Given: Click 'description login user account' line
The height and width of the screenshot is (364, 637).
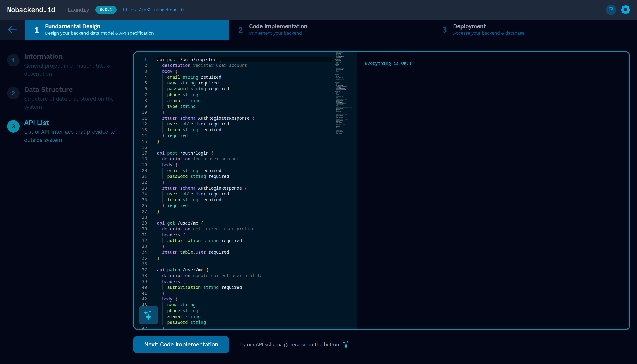Looking at the screenshot, I should pyautogui.click(x=200, y=159).
